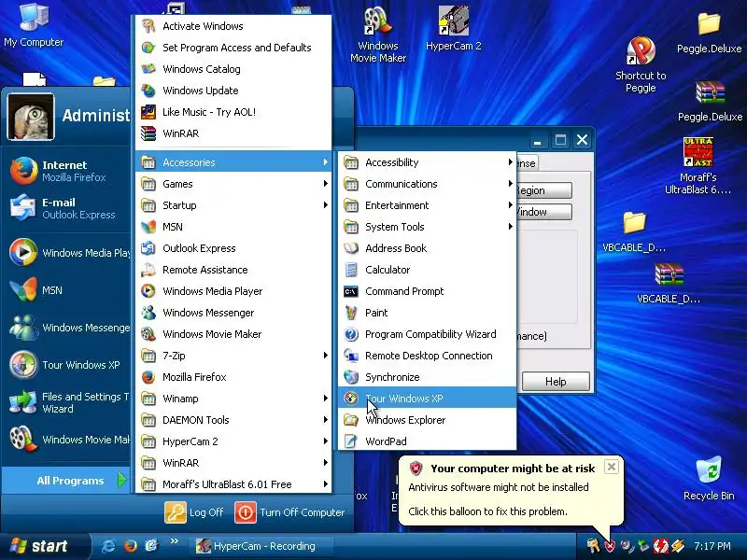The image size is (747, 560).
Task: Click the Recycle Bin icon
Action: tap(709, 478)
